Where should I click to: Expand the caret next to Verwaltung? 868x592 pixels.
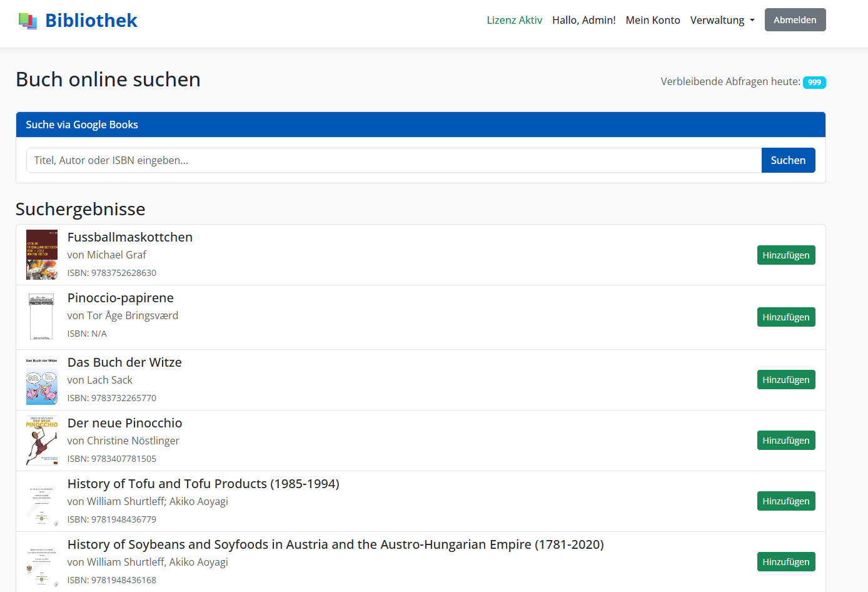point(750,21)
